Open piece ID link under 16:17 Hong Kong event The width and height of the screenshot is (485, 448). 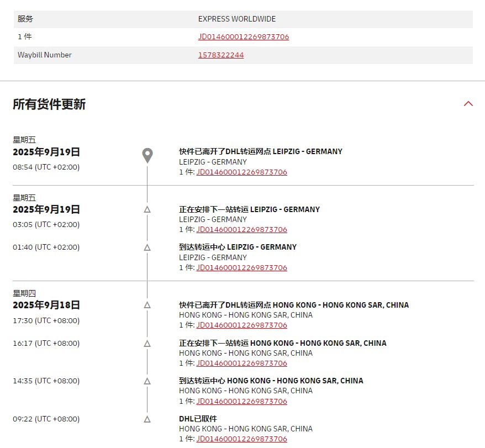[x=241, y=363]
